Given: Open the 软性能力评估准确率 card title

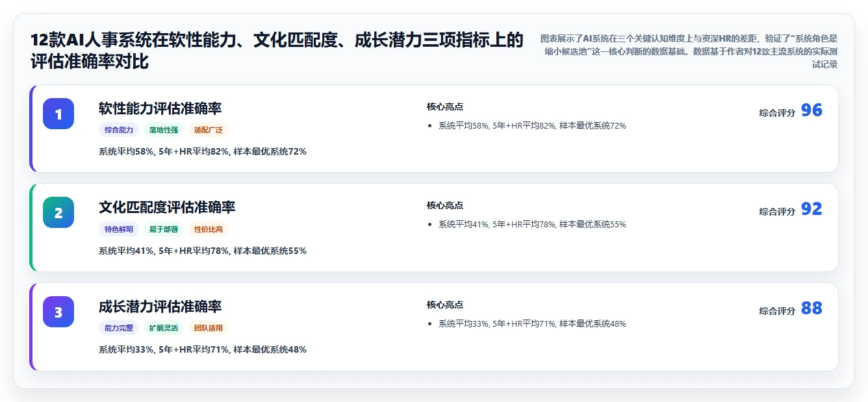Looking at the screenshot, I should tap(160, 108).
